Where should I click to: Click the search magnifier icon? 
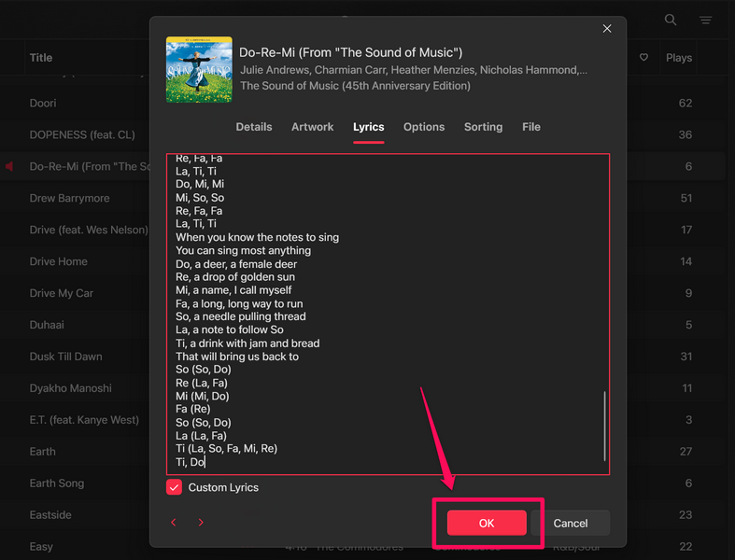pyautogui.click(x=671, y=20)
